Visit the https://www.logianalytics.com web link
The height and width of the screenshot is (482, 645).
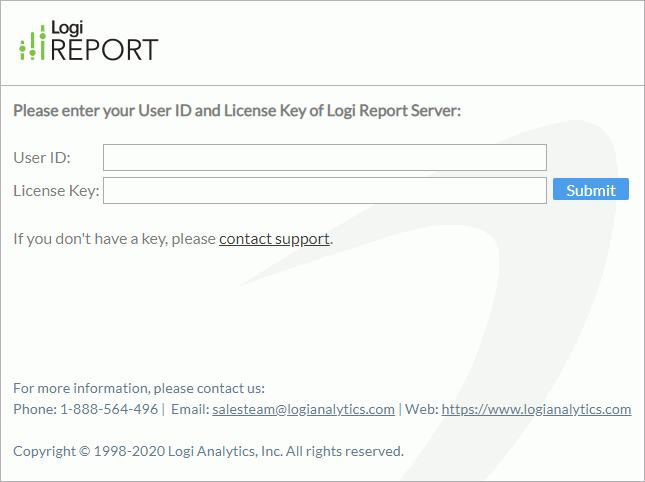pyautogui.click(x=536, y=409)
